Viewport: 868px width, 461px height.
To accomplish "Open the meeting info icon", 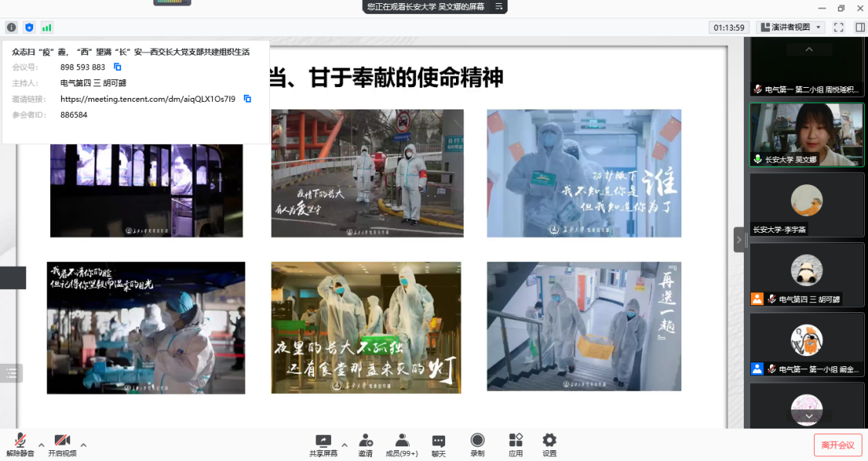I will [12, 27].
